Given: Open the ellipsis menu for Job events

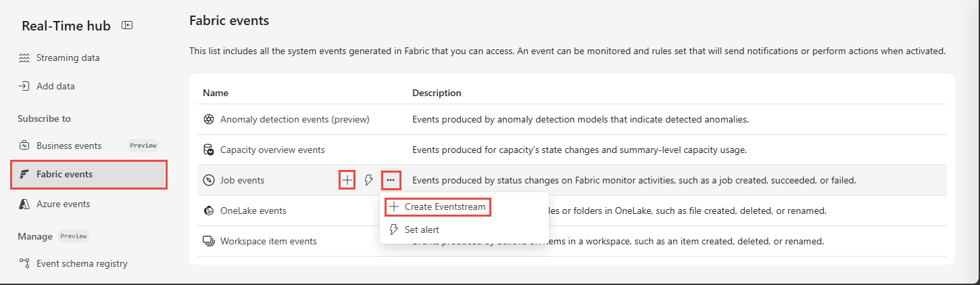Looking at the screenshot, I should pos(391,180).
